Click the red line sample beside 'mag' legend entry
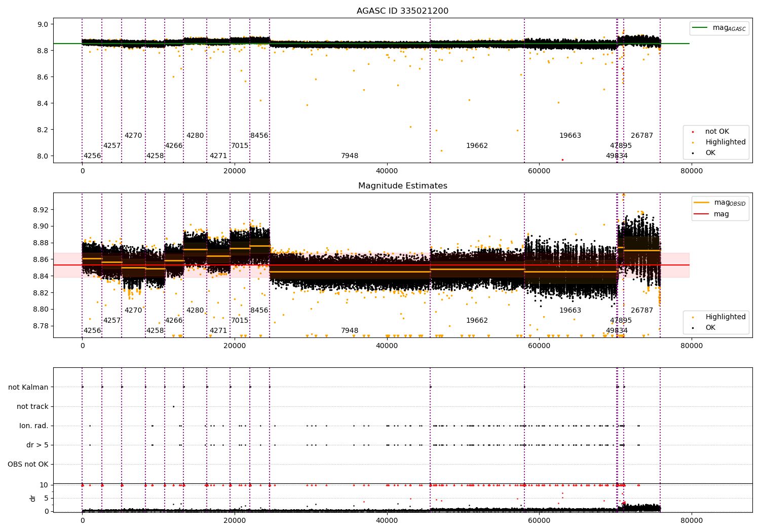The height and width of the screenshot is (532, 760). [701, 214]
